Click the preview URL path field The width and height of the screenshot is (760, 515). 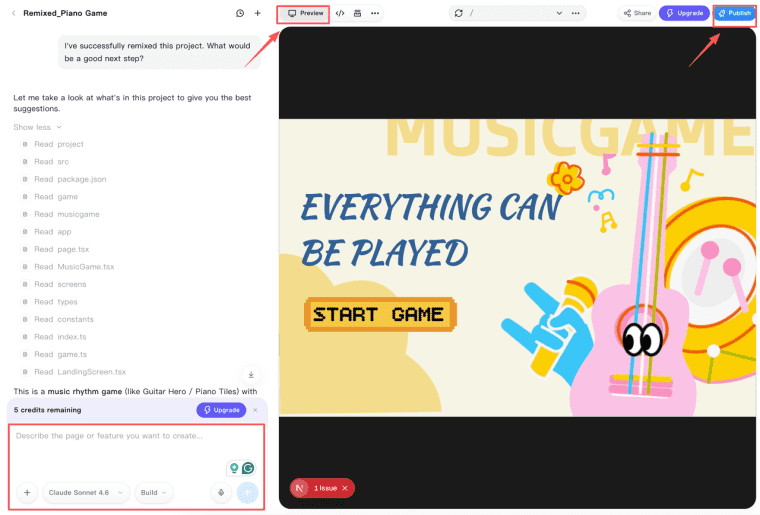(510, 14)
